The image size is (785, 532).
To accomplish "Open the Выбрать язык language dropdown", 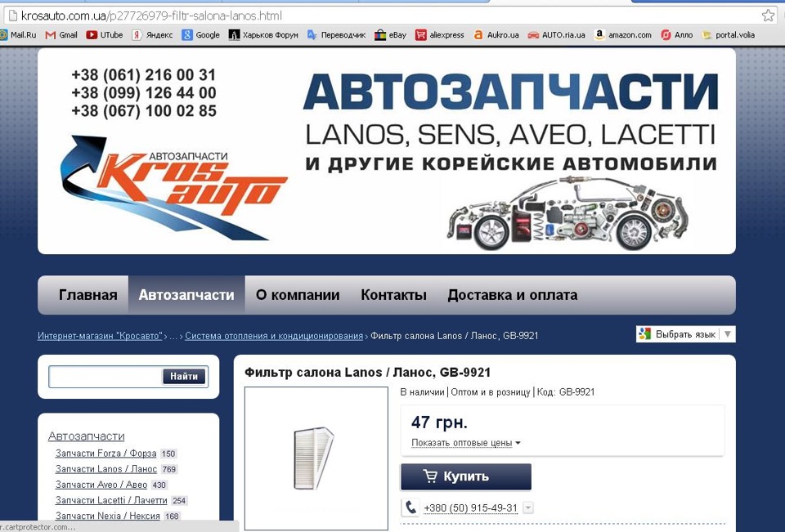I will click(x=686, y=333).
